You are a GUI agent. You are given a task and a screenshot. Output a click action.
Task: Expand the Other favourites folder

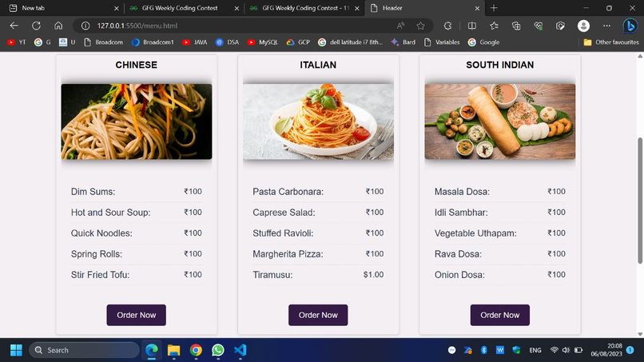[x=611, y=42]
